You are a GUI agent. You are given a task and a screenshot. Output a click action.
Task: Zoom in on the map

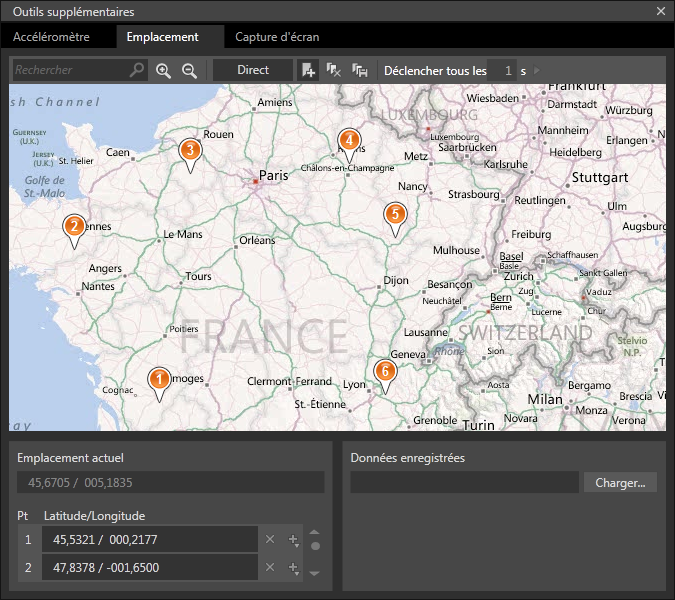click(x=164, y=71)
